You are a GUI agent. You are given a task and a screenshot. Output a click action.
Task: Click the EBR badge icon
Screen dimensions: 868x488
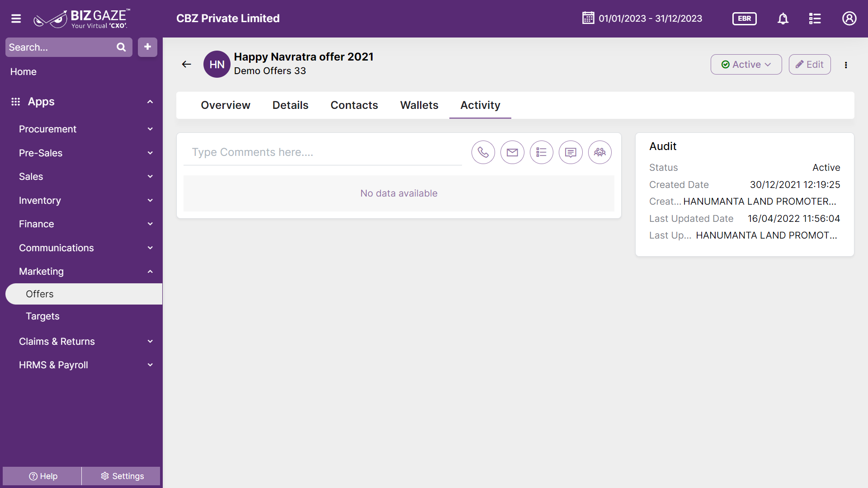tap(745, 19)
